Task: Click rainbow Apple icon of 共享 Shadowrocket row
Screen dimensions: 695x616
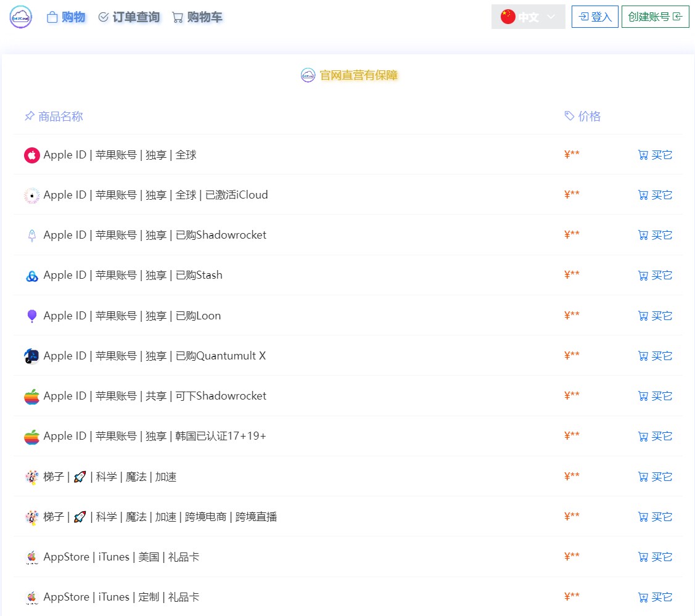Action: (x=32, y=396)
